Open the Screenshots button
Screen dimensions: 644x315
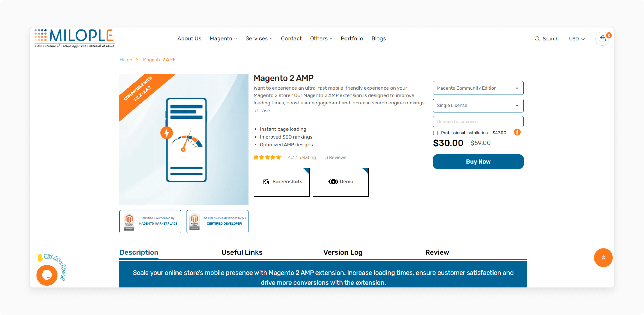[281, 182]
